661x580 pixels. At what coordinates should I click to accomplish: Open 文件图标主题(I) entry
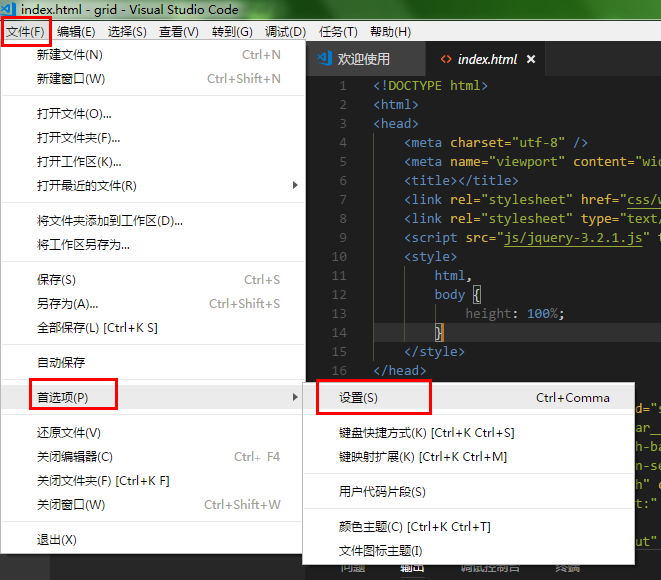click(469, 551)
